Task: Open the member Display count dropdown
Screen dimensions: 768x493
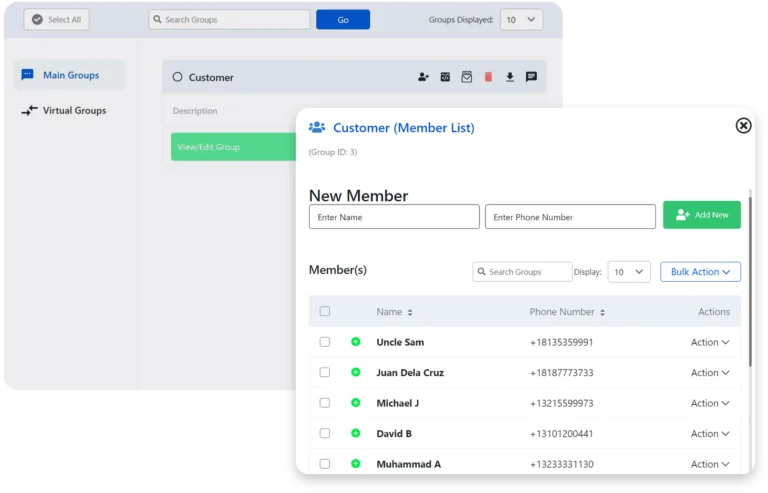Action: click(629, 272)
